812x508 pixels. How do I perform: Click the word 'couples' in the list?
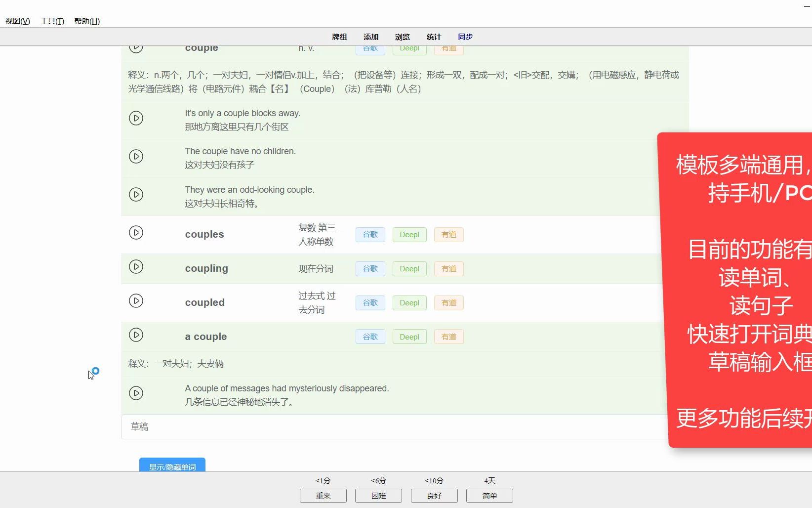204,234
